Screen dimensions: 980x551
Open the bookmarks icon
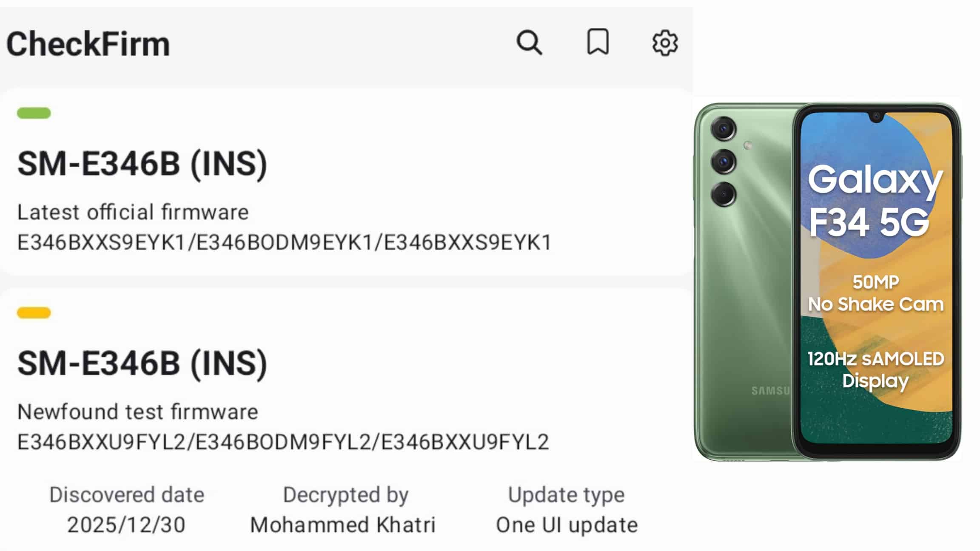pyautogui.click(x=598, y=42)
